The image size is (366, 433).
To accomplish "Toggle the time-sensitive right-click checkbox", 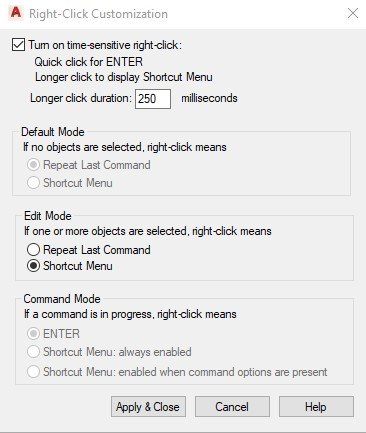I will click(18, 45).
